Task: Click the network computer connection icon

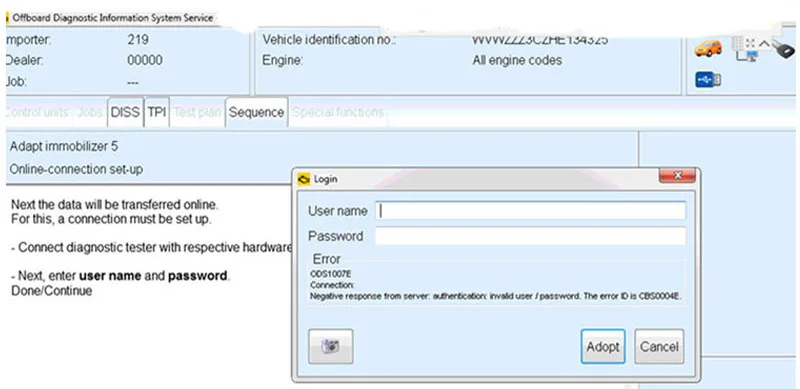Action: coord(746,56)
